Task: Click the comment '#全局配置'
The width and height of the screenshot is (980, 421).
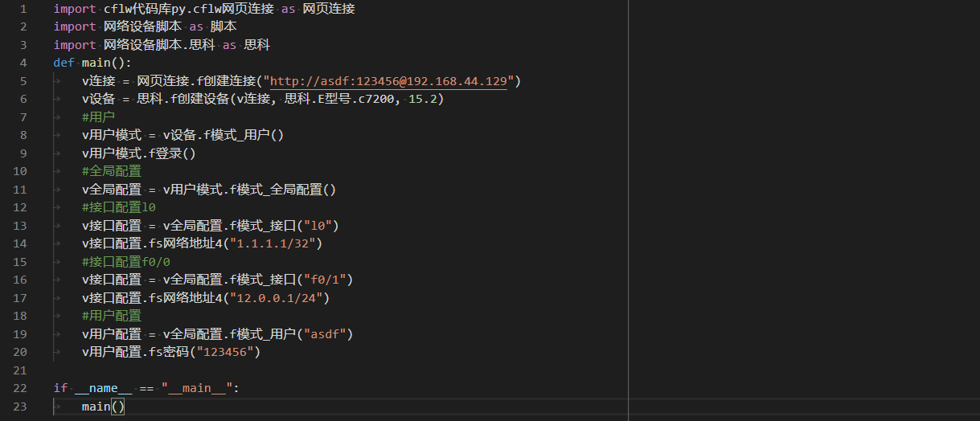Action: coord(112,171)
